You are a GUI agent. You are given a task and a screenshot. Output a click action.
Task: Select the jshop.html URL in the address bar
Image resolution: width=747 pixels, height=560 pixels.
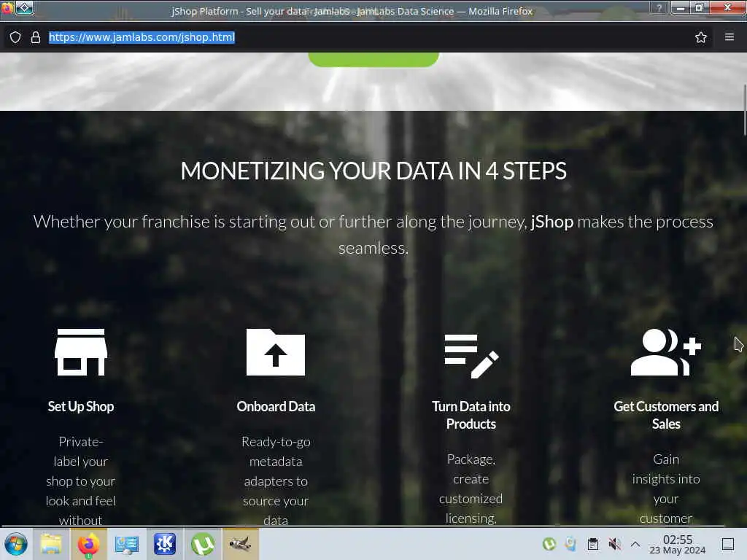pos(142,37)
